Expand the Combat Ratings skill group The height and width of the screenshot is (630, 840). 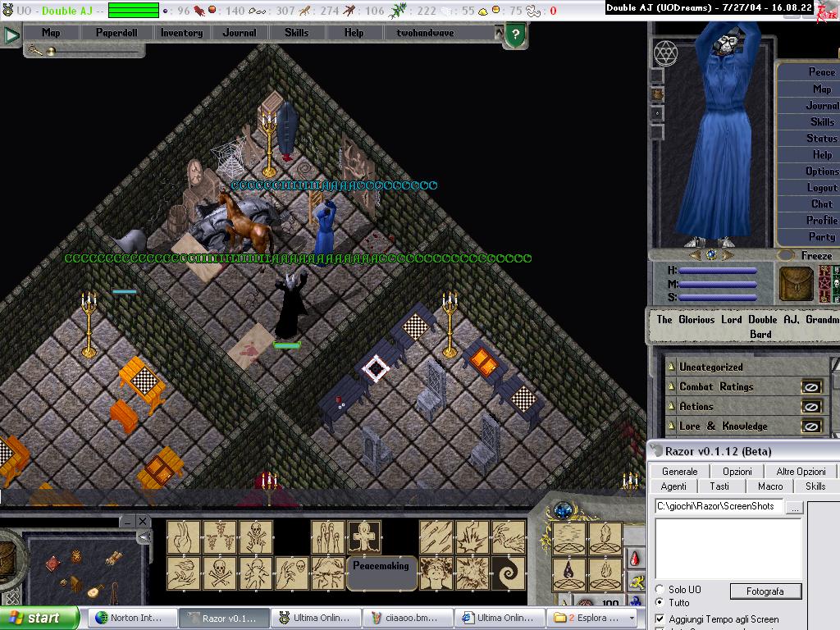pos(671,386)
